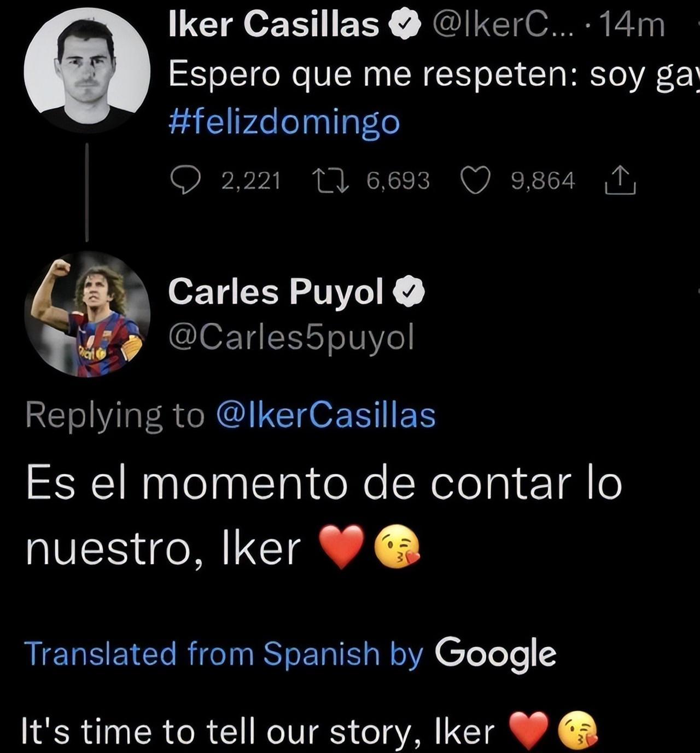Click "Translated from Spanish by Google"
This screenshot has height=753, width=700.
pos(290,654)
